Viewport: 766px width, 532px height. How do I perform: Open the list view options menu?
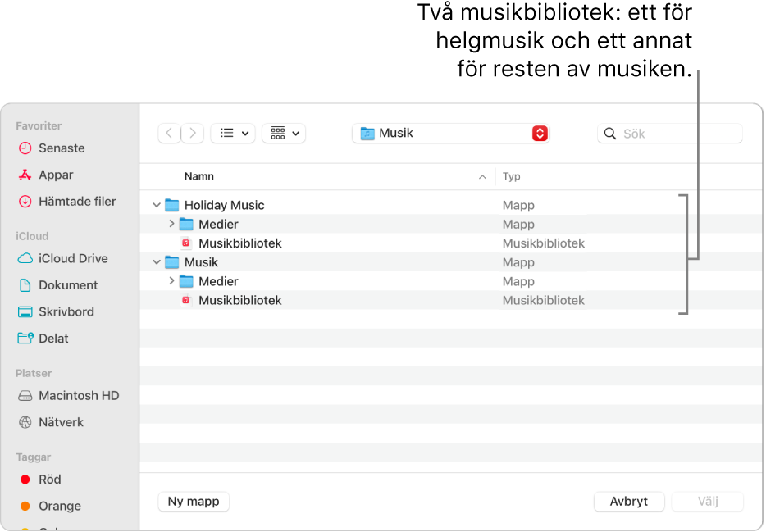click(x=234, y=132)
